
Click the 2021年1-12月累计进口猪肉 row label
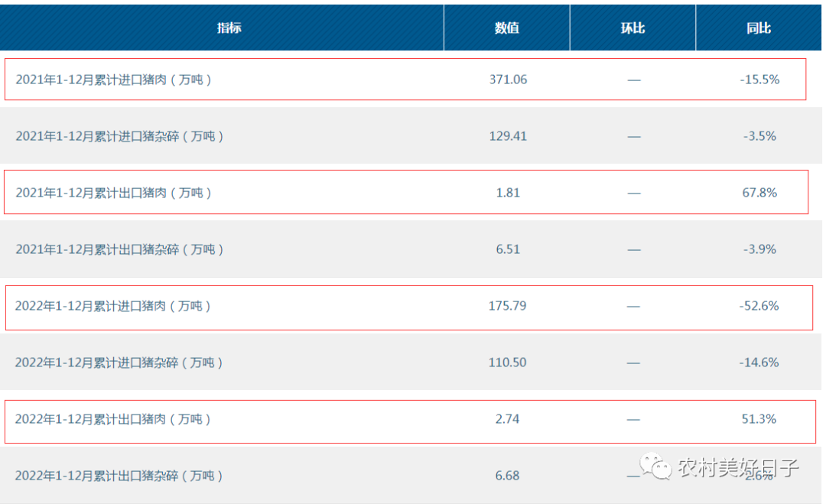(113, 80)
